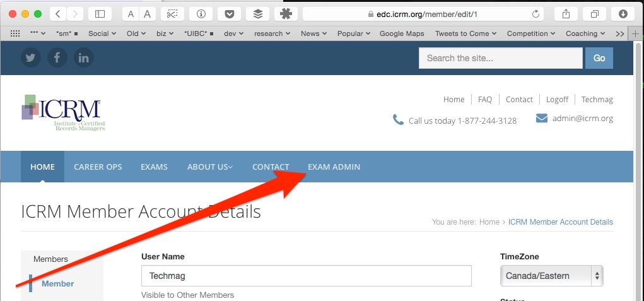Click 'Call us today 1-877-244-3128' text
Screen dimensions: 644x301
click(x=462, y=121)
